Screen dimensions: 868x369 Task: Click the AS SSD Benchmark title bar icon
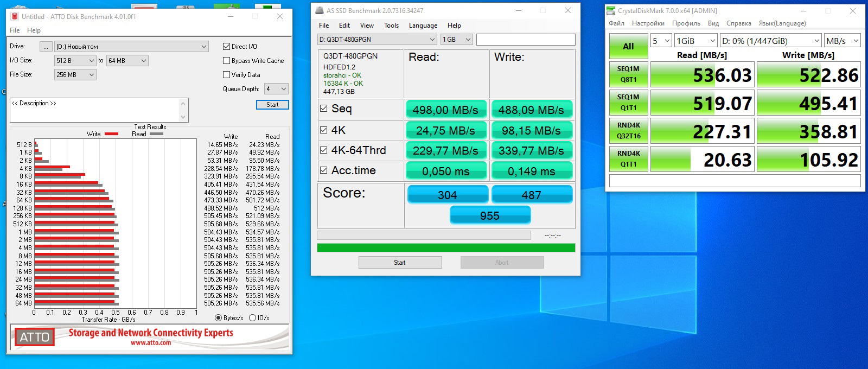(320, 10)
